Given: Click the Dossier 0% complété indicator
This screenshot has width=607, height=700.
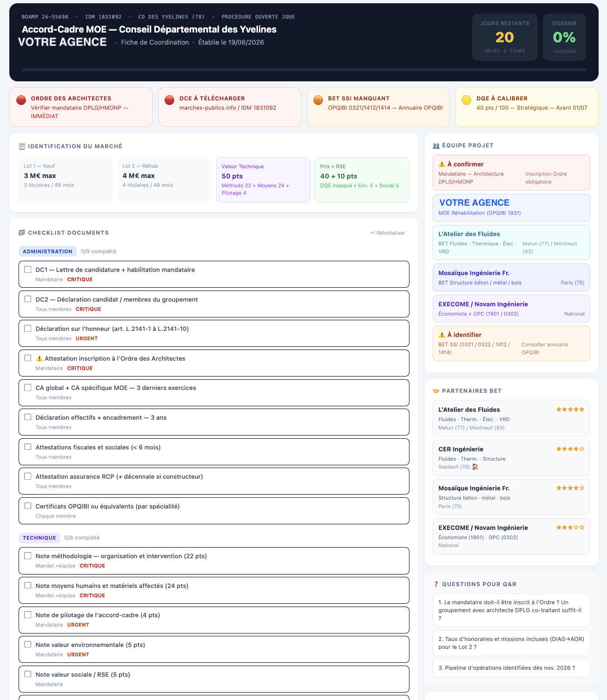Looking at the screenshot, I should pyautogui.click(x=564, y=37).
